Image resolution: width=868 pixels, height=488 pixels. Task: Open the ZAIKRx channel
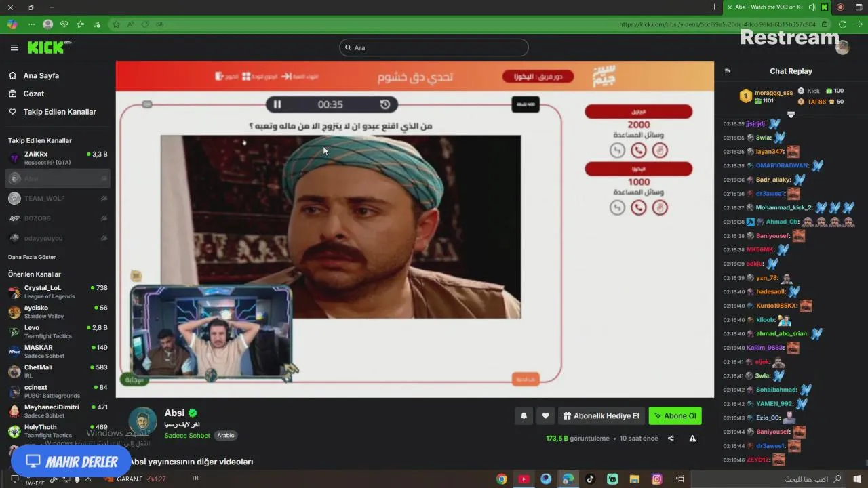coord(58,158)
